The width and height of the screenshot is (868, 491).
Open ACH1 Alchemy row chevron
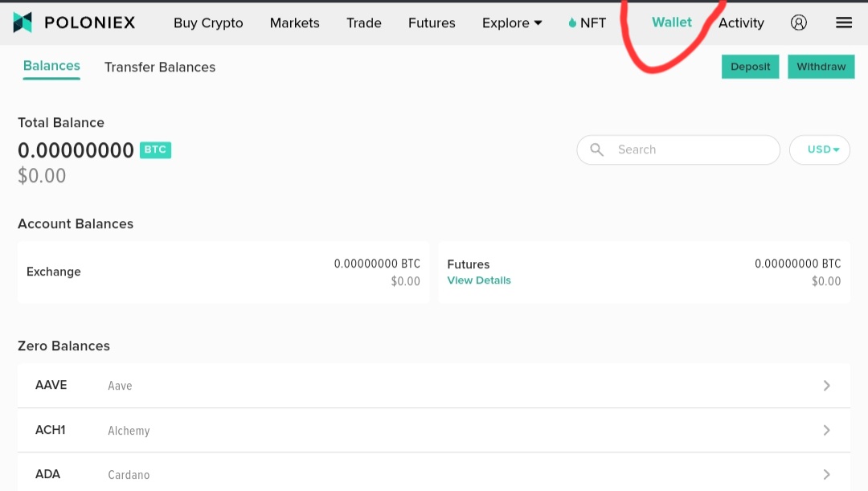click(x=826, y=430)
